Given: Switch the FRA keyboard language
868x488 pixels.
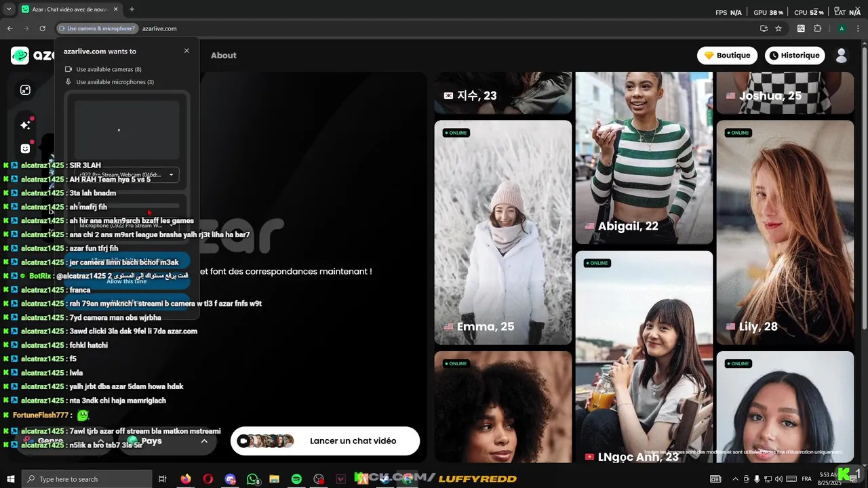Looking at the screenshot, I should click(806, 479).
